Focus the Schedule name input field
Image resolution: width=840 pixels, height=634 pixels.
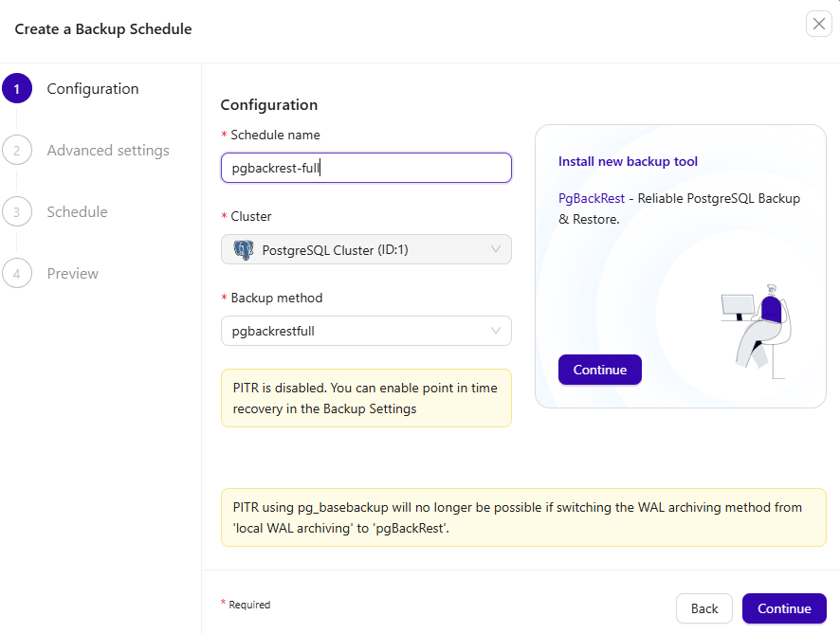pos(366,168)
